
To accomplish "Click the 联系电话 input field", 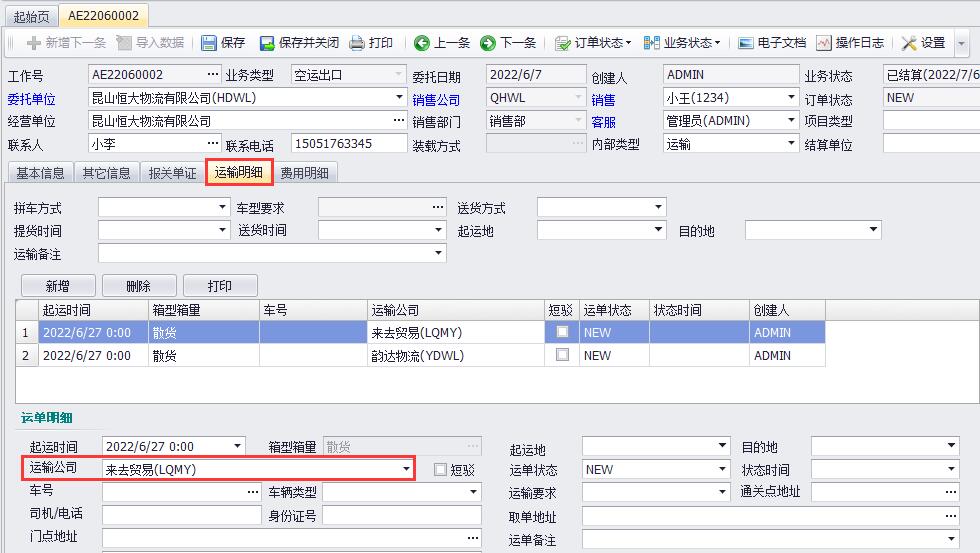I will pos(346,144).
